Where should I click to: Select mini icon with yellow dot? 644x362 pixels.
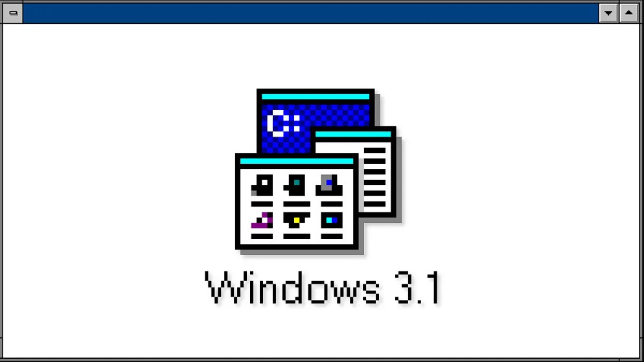point(297,220)
